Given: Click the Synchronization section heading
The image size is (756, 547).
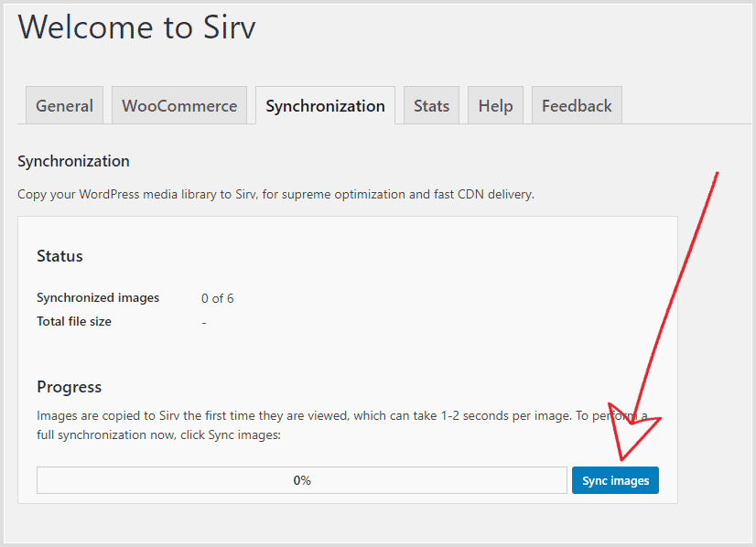Looking at the screenshot, I should 73,161.
